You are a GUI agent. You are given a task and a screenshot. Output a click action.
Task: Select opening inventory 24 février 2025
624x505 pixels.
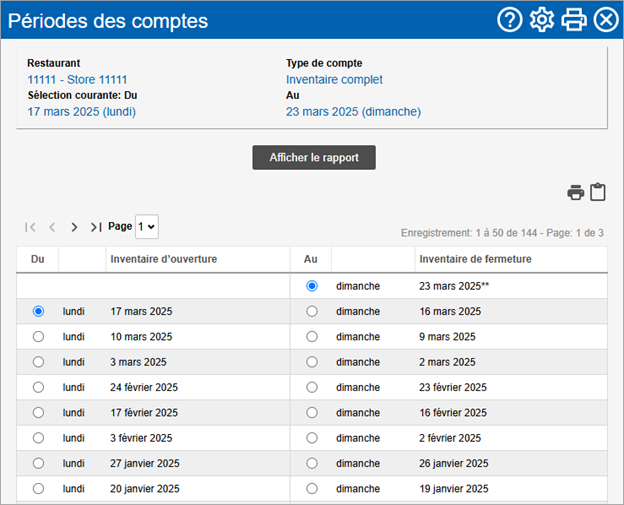point(38,387)
